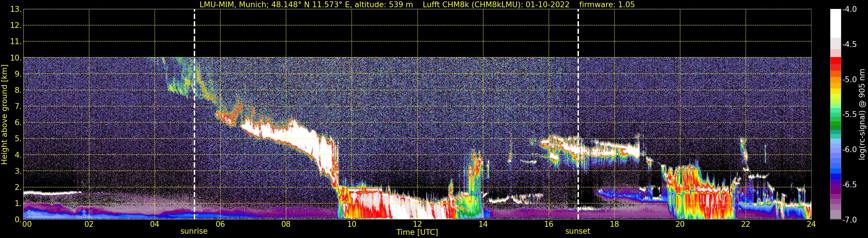The image size is (868, 238).
Task: Click the white dashed sunrise marker line
Action: click(x=194, y=114)
